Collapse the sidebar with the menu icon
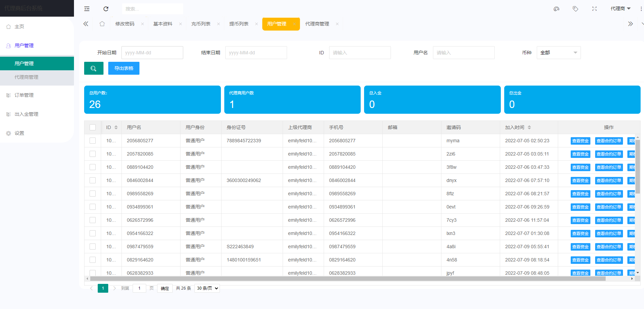The width and height of the screenshot is (644, 309). coord(87,9)
